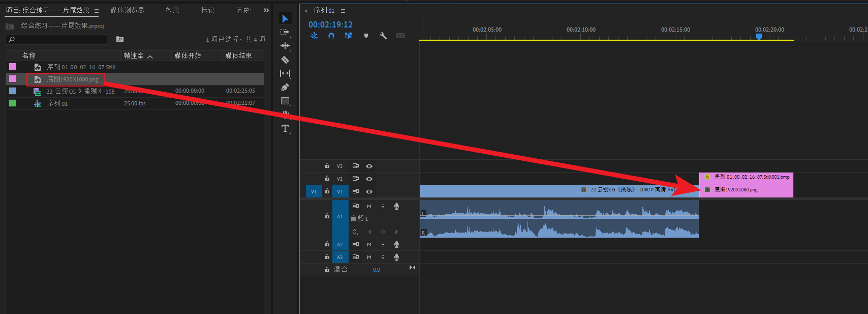Select the Track Select Forward tool
The height and width of the screenshot is (314, 868).
pyautogui.click(x=285, y=32)
